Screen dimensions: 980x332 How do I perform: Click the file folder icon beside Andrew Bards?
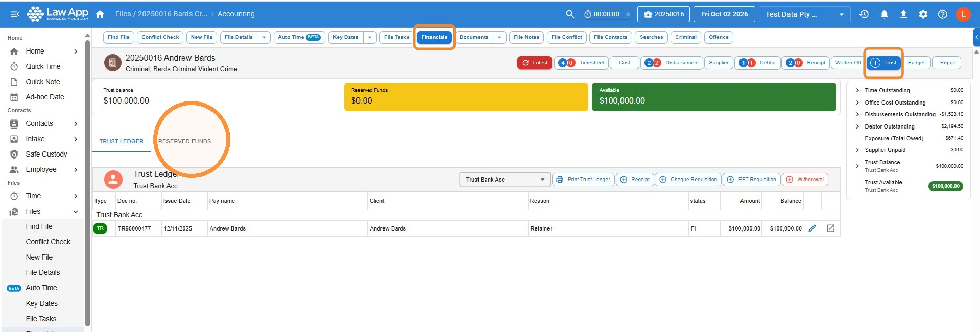coord(112,63)
